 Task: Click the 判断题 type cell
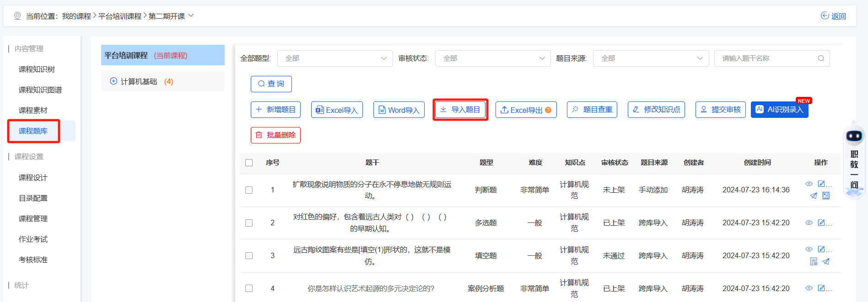point(485,190)
